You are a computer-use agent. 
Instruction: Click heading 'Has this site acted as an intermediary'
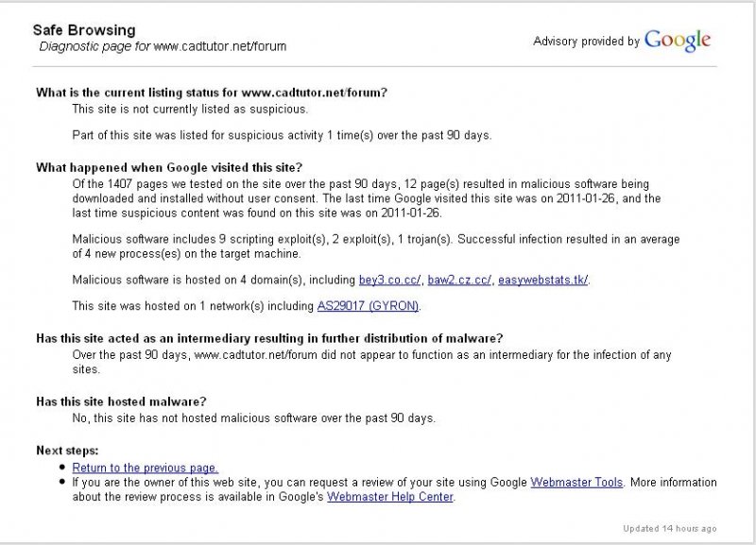[269, 338]
